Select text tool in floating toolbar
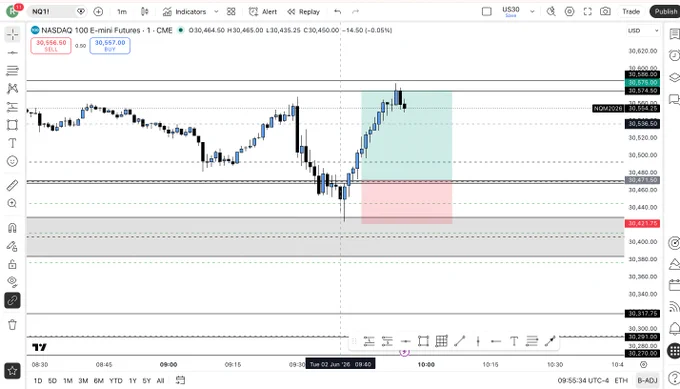This screenshot has width=680, height=389. (514, 341)
